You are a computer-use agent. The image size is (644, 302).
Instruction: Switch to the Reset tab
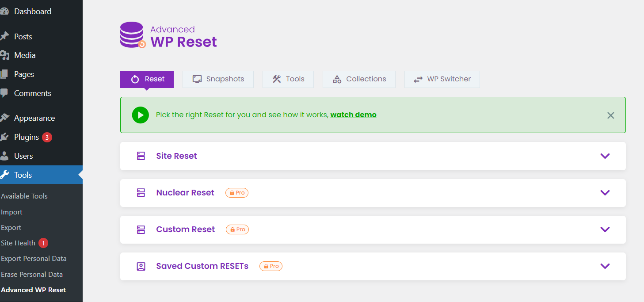coord(147,79)
